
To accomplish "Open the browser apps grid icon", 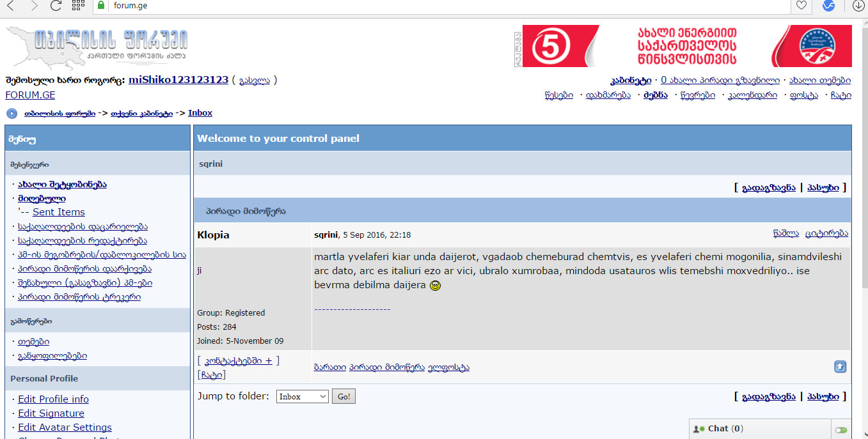I will point(78,6).
